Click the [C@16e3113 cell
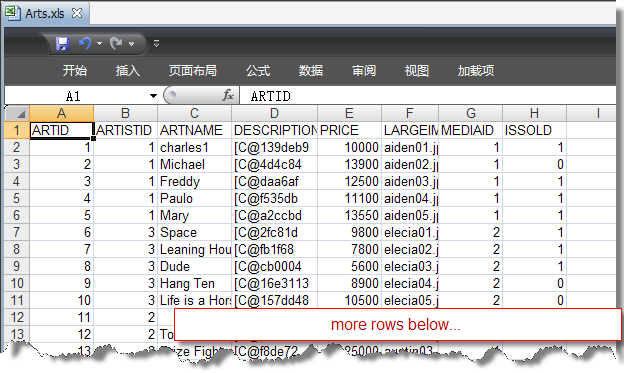Viewport: 624px width, 373px height. 275,283
